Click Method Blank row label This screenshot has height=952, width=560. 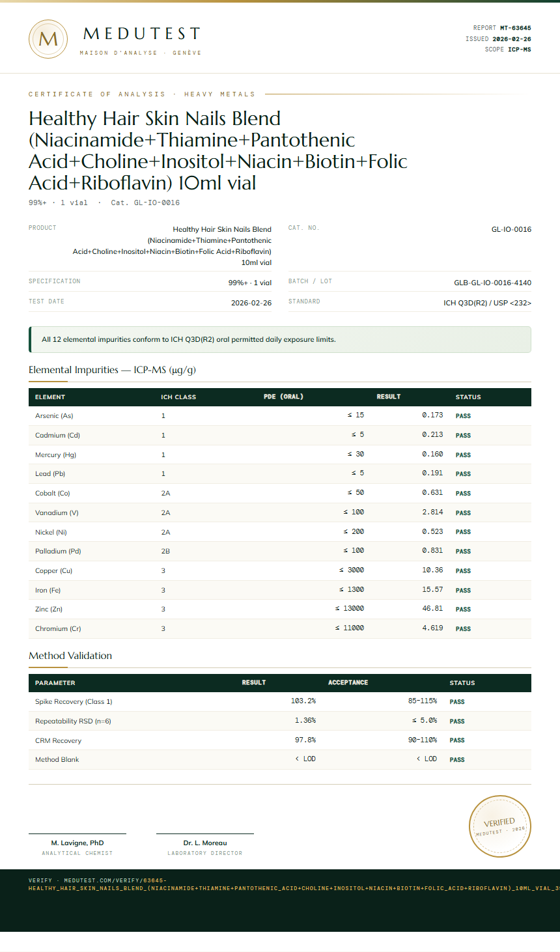point(57,759)
